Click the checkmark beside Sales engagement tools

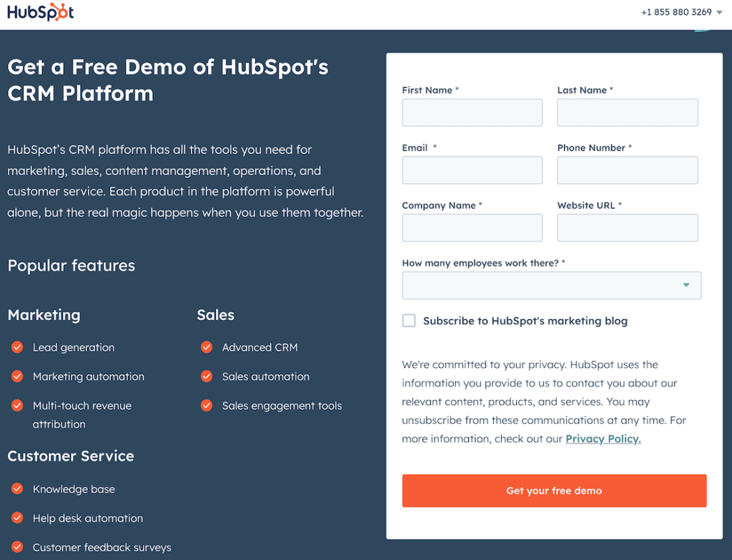tap(207, 406)
